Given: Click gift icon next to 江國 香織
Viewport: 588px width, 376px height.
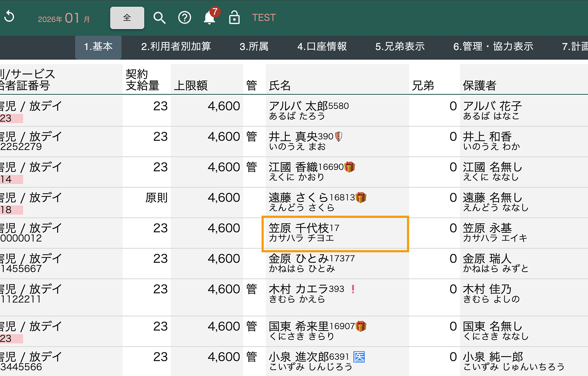Looking at the screenshot, I should [x=350, y=167].
